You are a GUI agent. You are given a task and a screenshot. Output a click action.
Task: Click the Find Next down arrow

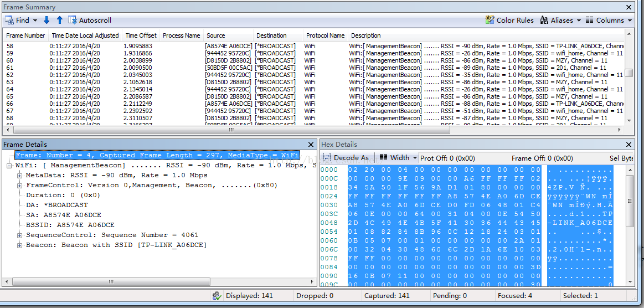(x=47, y=20)
